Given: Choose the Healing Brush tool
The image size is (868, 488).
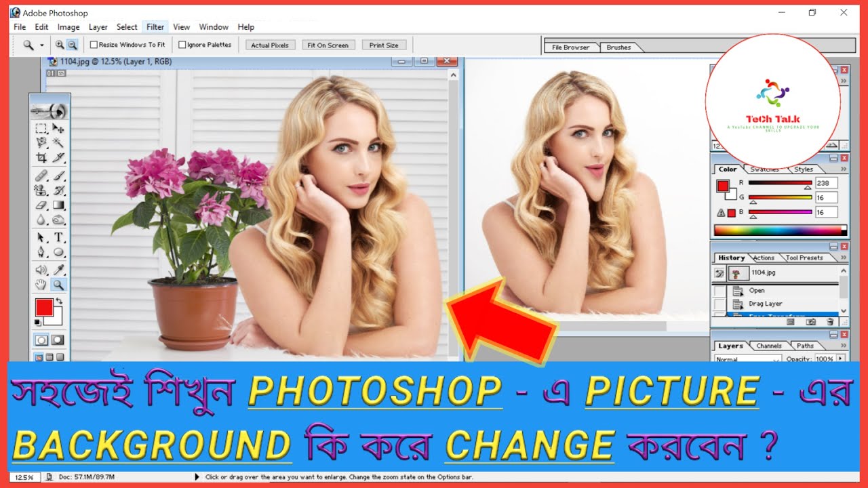Looking at the screenshot, I should (x=41, y=176).
